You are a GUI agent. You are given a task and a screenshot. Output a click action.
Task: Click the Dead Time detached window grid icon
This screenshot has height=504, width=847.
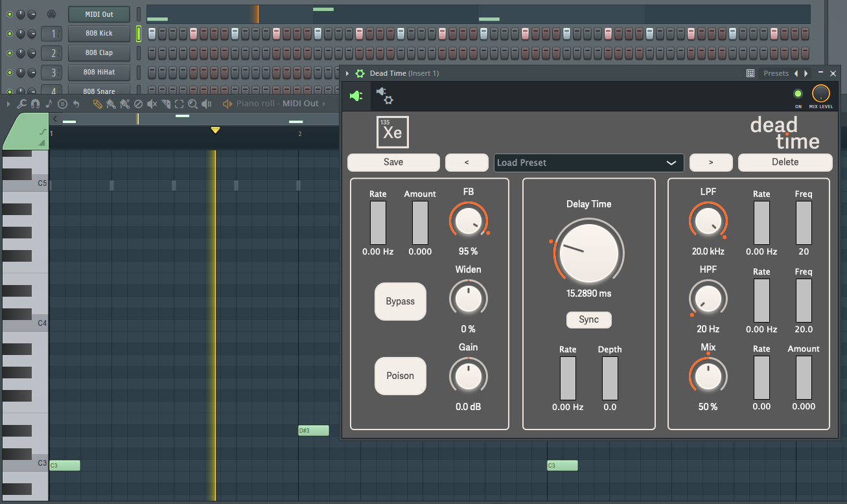(x=750, y=73)
